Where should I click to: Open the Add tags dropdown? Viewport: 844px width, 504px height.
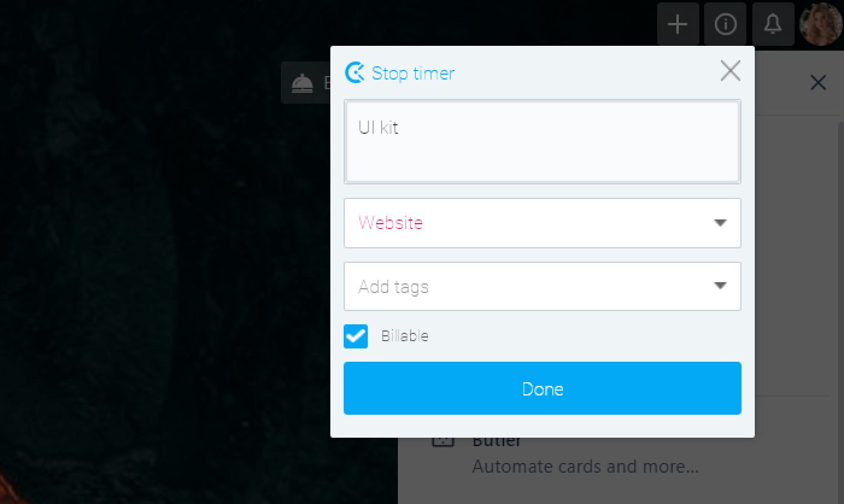(542, 286)
